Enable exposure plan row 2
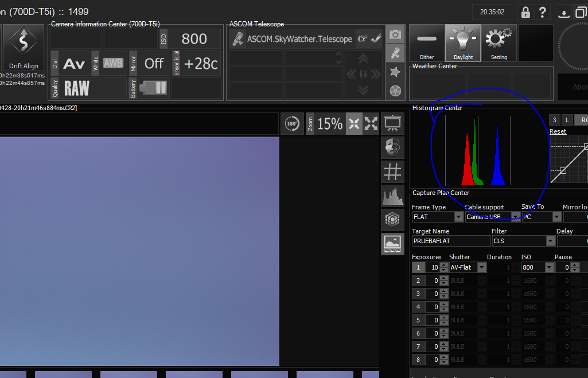Screen dimensions: 588x378 point(418,280)
